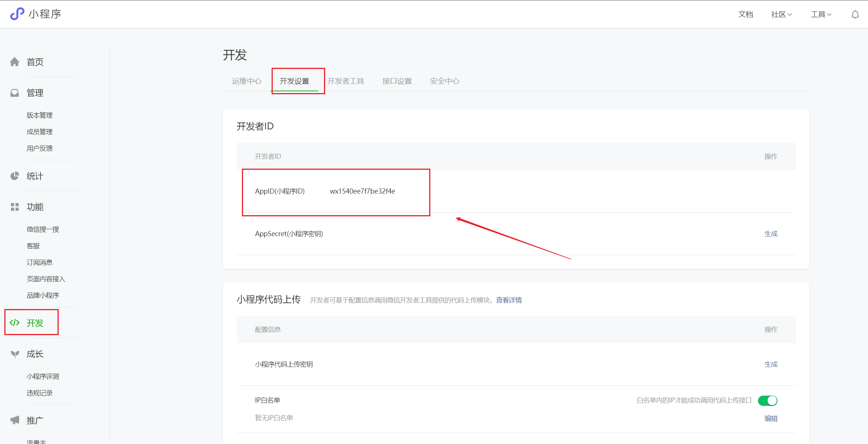
Task: Open the notification bell icon
Action: tap(855, 14)
